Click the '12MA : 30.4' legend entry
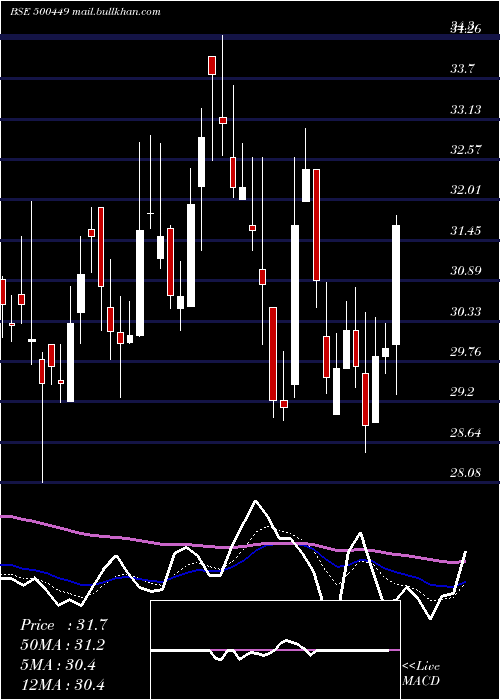Screen dimensions: 500x700 pos(62,684)
